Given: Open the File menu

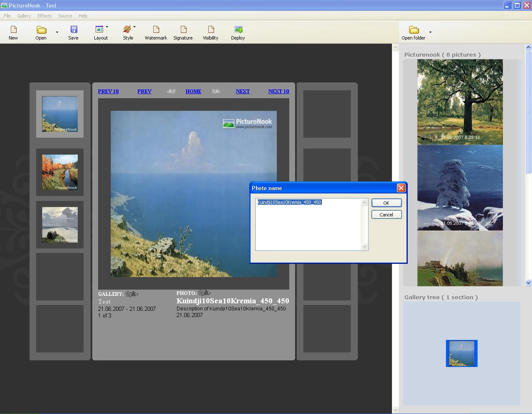Looking at the screenshot, I should coord(7,16).
